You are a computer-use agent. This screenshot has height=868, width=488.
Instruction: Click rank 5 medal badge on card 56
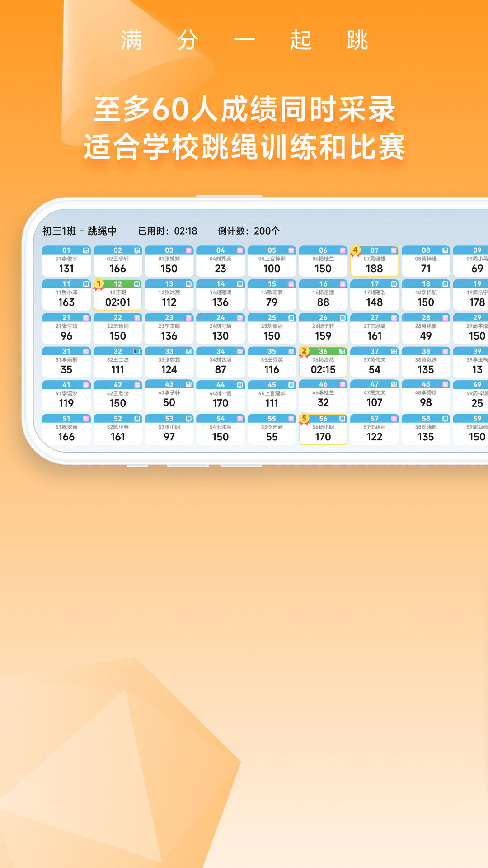click(x=304, y=419)
